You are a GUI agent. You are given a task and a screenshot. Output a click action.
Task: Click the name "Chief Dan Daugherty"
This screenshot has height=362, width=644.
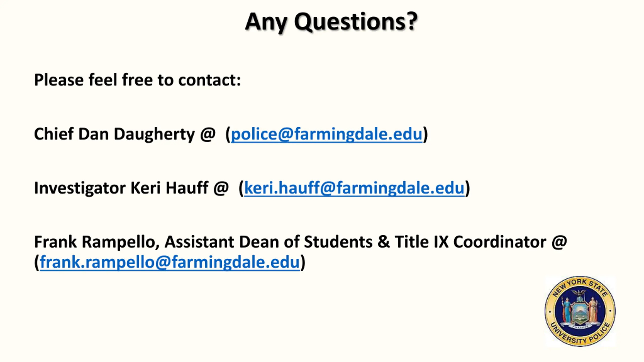tap(114, 134)
